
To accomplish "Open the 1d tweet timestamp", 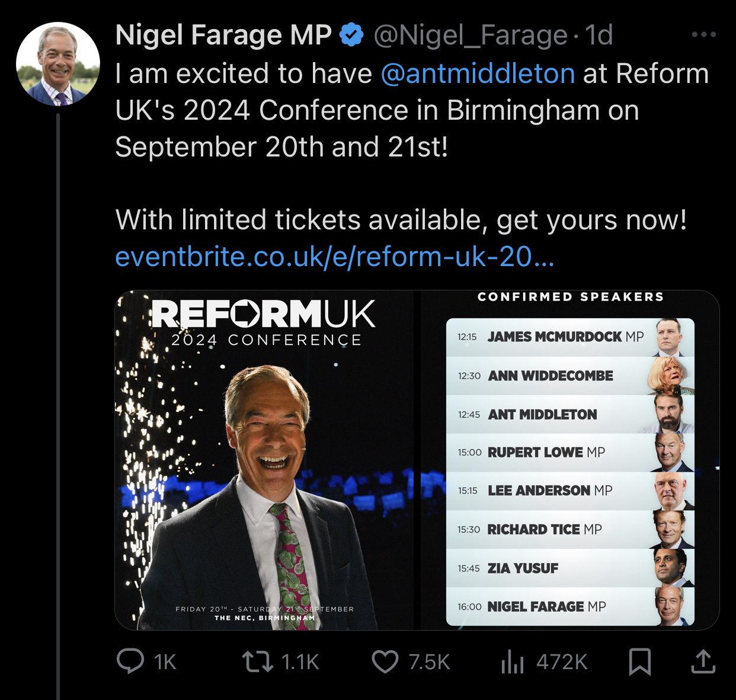I will [599, 35].
